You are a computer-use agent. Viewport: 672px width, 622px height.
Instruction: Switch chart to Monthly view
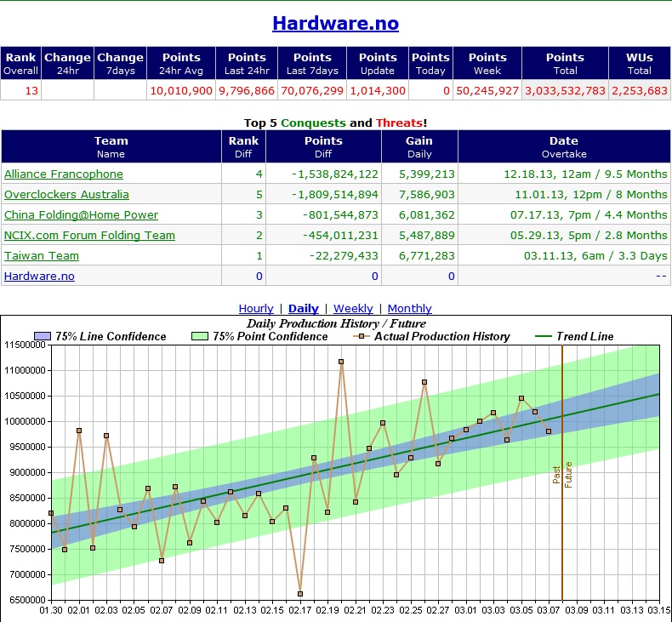click(410, 309)
